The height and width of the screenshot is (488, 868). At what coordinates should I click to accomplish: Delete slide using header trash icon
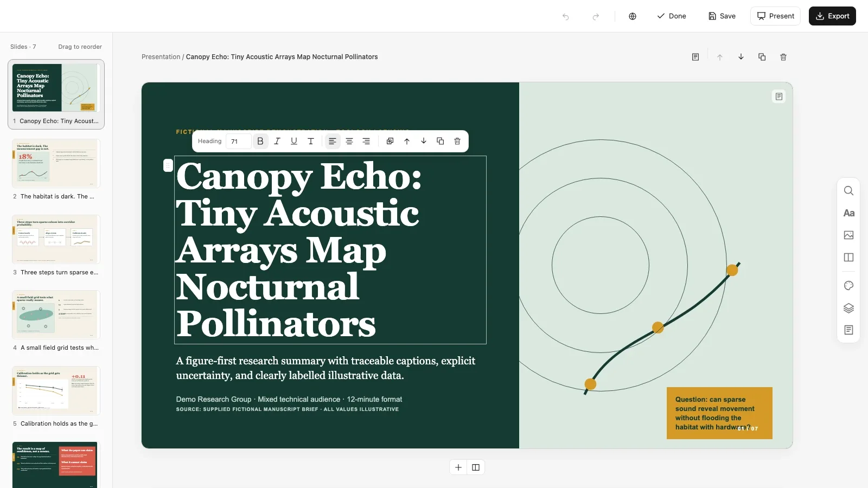pyautogui.click(x=783, y=57)
